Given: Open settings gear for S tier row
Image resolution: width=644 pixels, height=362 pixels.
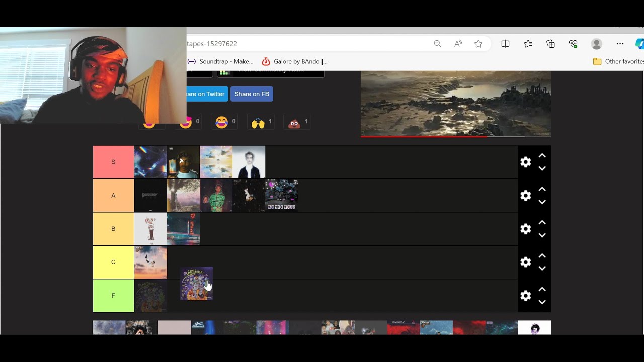Looking at the screenshot, I should [x=526, y=162].
